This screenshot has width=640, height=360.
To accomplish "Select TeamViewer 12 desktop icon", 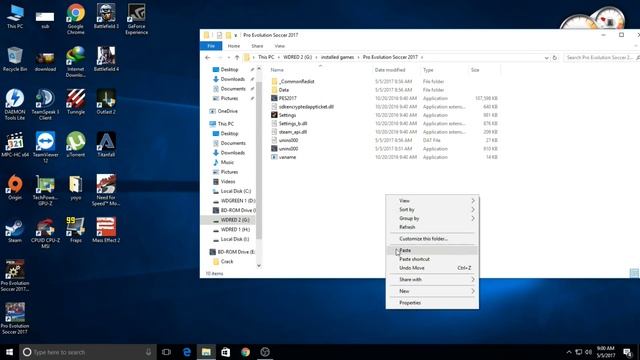I will point(45,147).
